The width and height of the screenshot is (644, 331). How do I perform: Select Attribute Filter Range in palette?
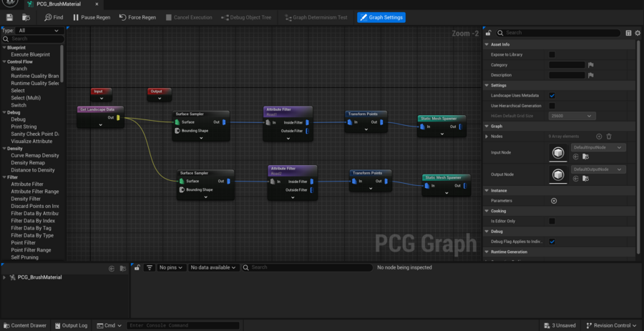coord(35,192)
